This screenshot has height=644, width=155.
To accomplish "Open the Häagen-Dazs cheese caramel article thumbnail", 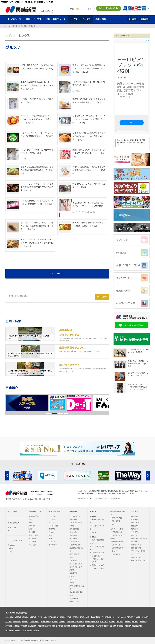I will (x=65, y=69).
